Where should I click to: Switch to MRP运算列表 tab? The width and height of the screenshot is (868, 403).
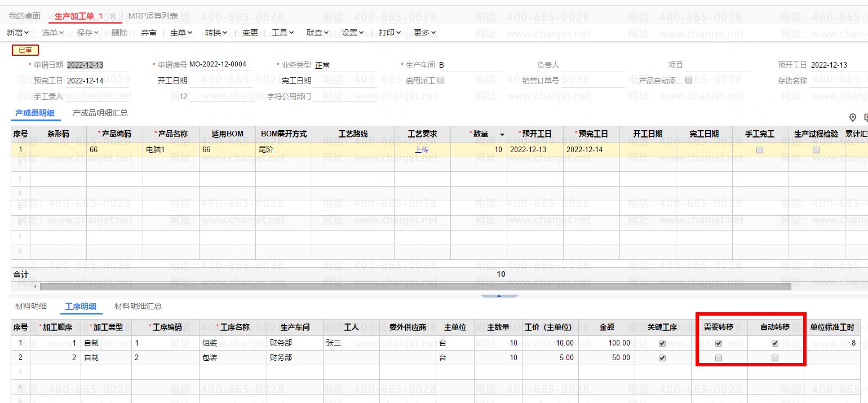[x=153, y=16]
